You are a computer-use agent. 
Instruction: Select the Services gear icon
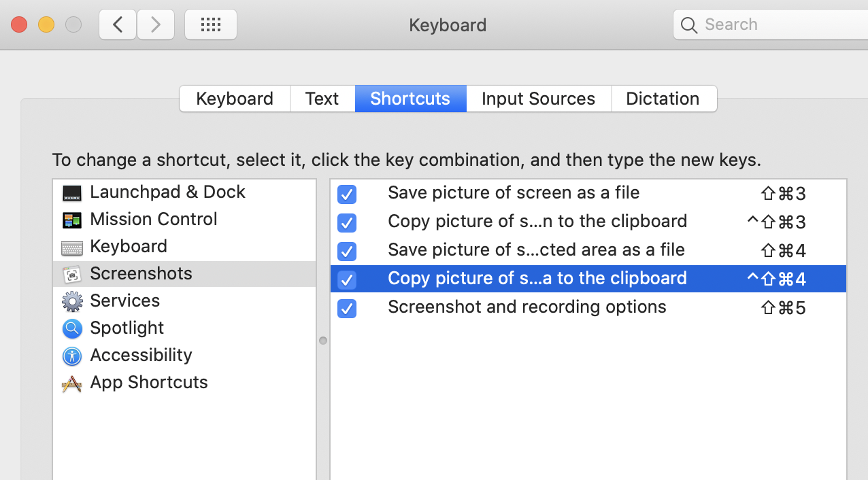(x=72, y=301)
